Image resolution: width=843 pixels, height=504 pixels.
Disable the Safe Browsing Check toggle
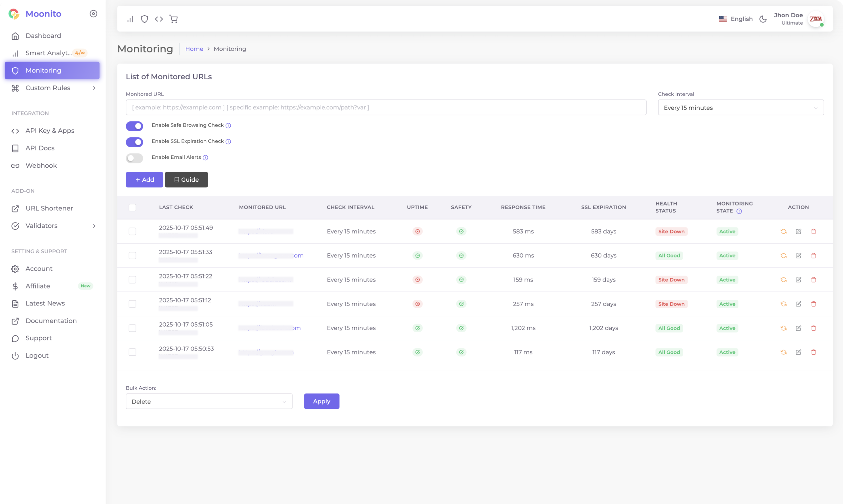(134, 126)
